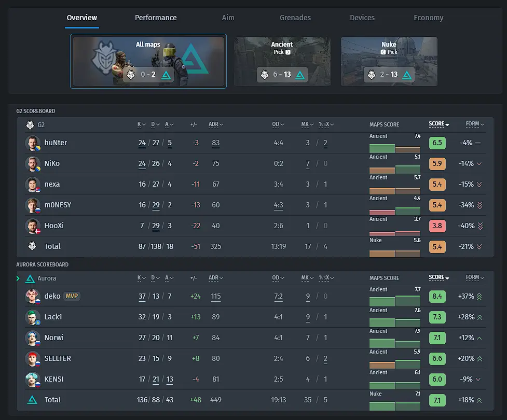This screenshot has width=507, height=420.
Task: Select the All maps 0-2 card
Action: point(148,61)
